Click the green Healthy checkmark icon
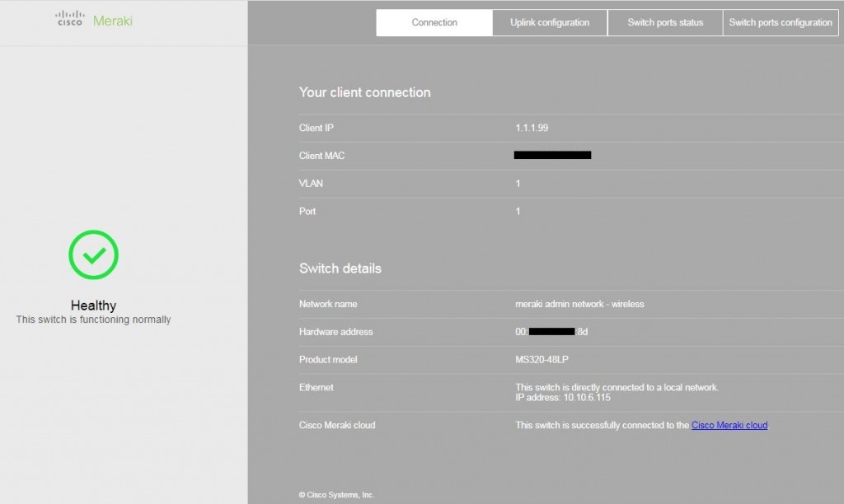844x504 pixels. point(94,255)
